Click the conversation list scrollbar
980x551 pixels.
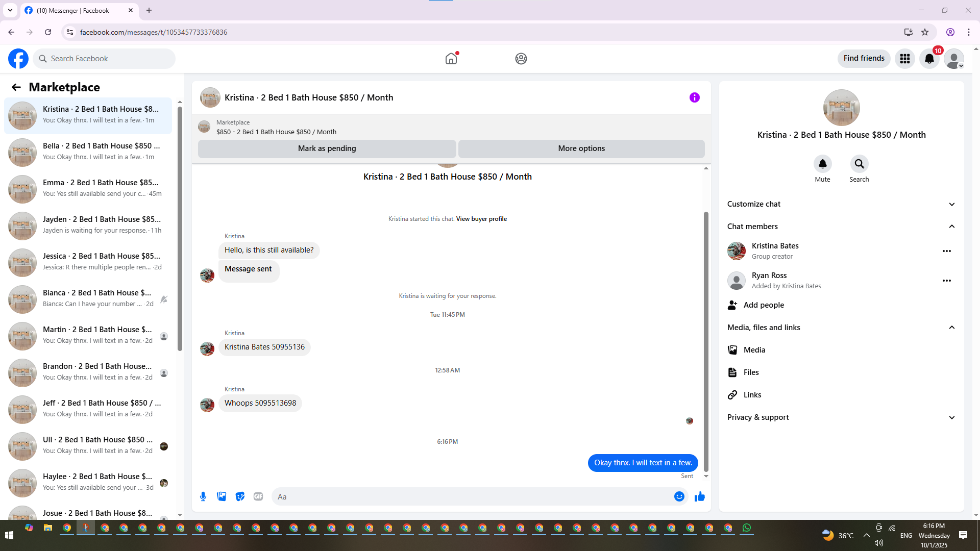(x=180, y=229)
